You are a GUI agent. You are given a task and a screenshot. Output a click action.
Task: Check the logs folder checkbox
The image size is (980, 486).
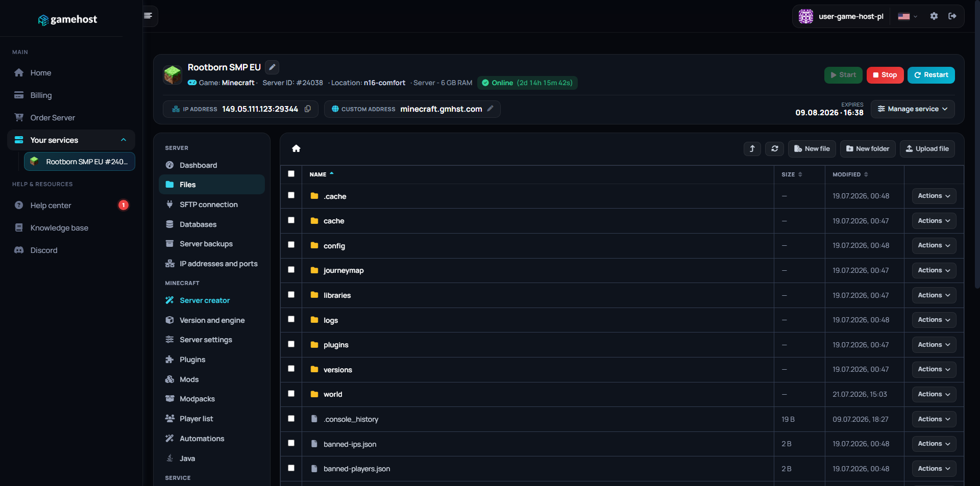[x=291, y=319]
